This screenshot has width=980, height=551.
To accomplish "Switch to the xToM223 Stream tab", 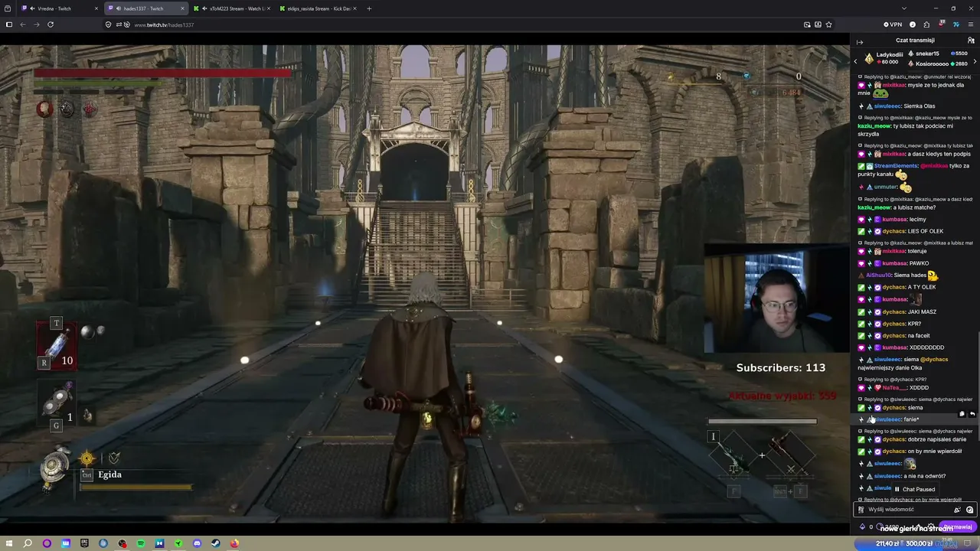I will click(x=231, y=8).
